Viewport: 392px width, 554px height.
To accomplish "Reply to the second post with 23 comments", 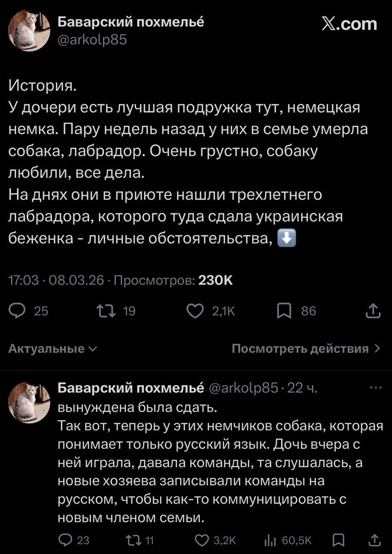I will [x=67, y=539].
